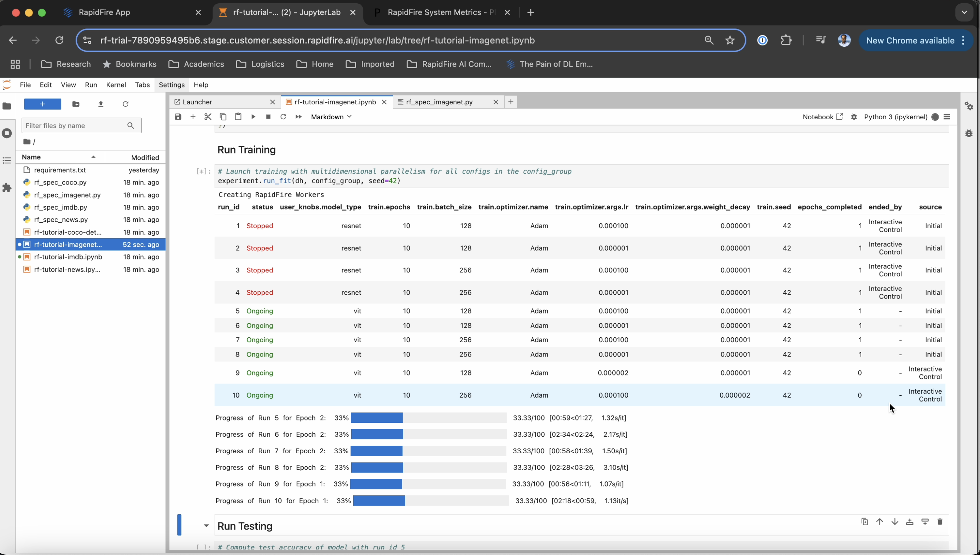
Task: Open the notebook toolbar hamburger menu
Action: [947, 117]
